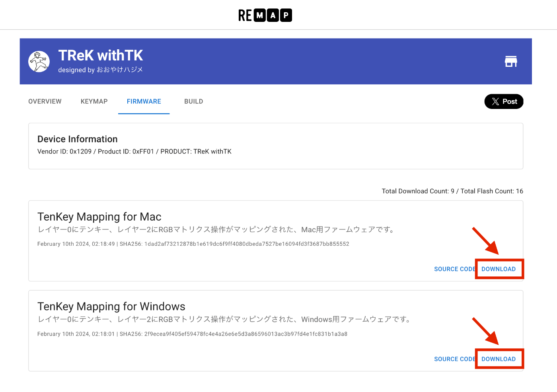Image resolution: width=557 pixels, height=392 pixels.
Task: Click the X Post share button
Action: click(x=504, y=101)
